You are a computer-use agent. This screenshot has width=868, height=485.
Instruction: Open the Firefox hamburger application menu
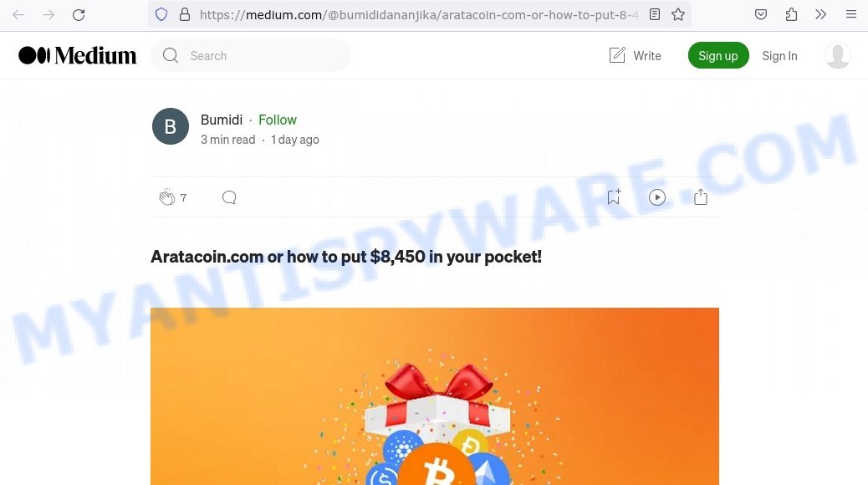tap(851, 15)
